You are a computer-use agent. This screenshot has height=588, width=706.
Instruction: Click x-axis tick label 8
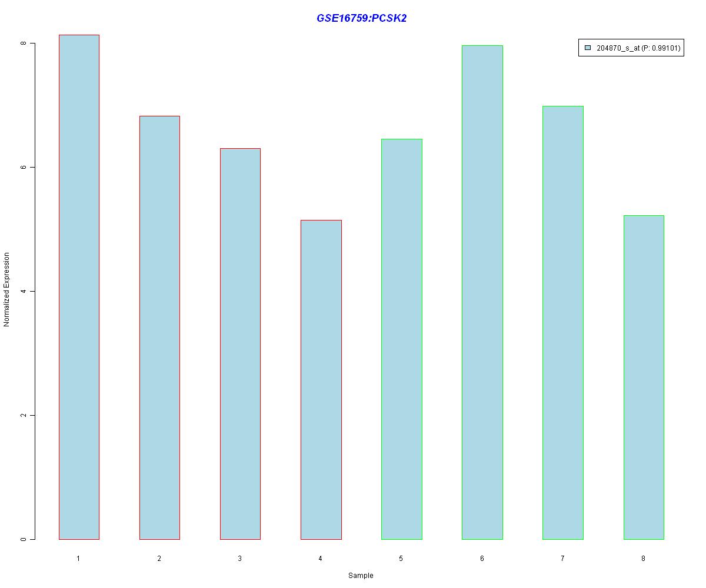(643, 558)
